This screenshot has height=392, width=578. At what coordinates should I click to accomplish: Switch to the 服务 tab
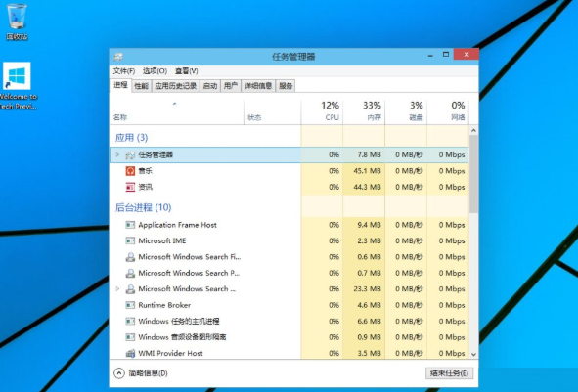pyautogui.click(x=286, y=86)
